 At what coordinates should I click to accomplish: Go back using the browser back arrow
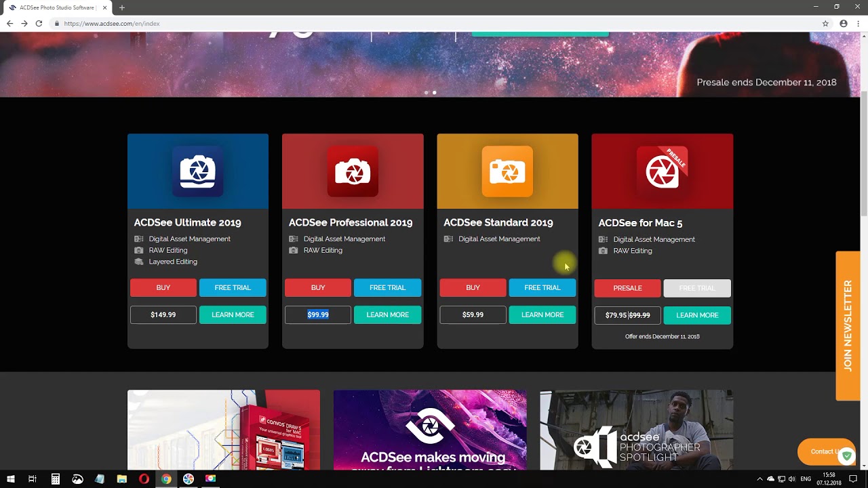(x=9, y=23)
